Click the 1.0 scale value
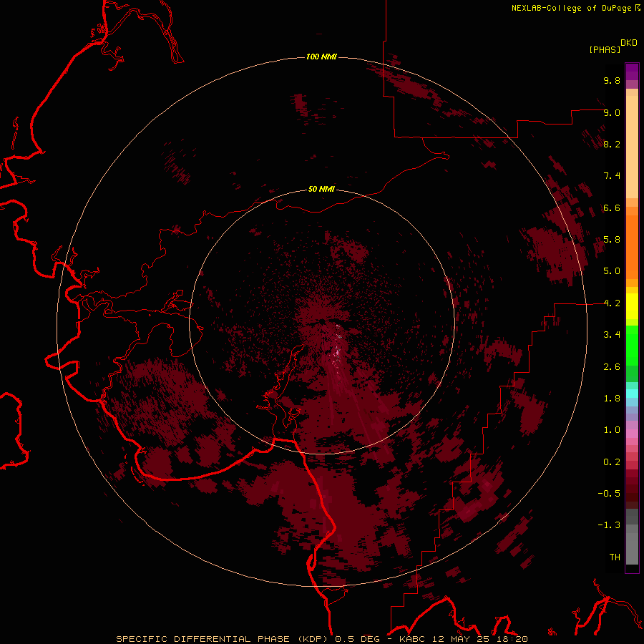Screen dimensions: 644x644 pos(612,430)
